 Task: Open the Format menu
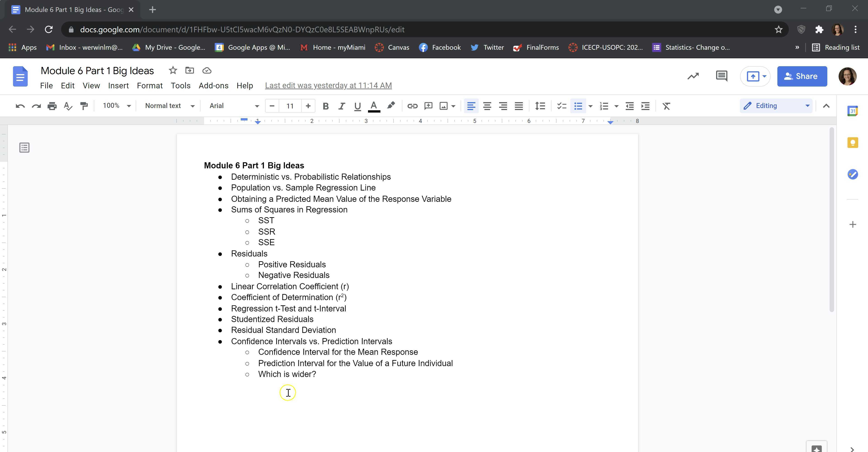(x=150, y=86)
